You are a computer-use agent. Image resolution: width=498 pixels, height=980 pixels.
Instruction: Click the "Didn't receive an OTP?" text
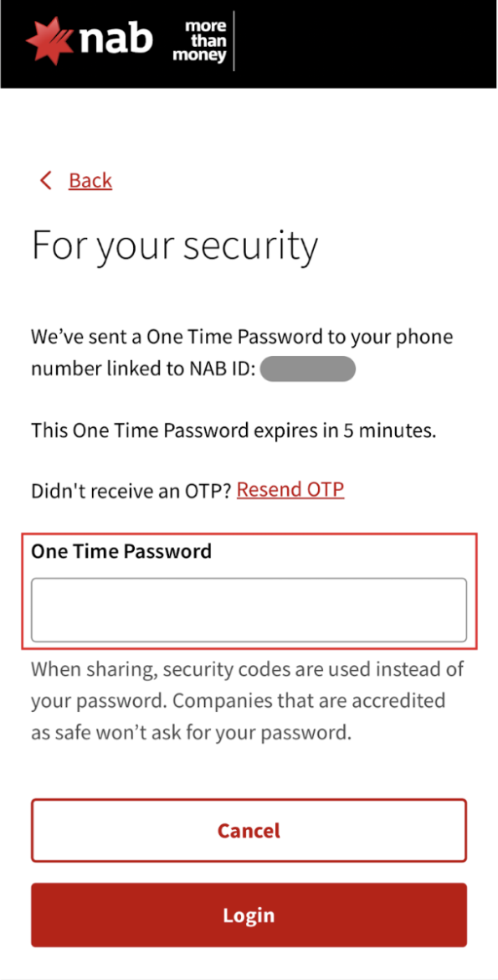[x=130, y=489]
